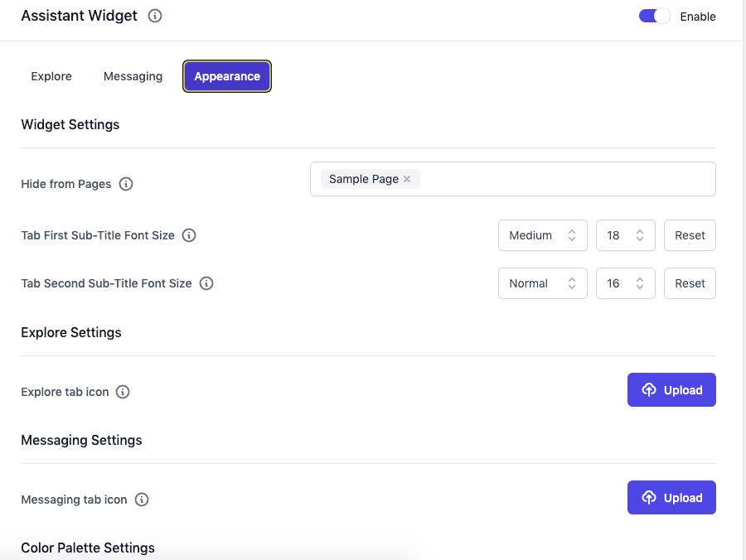Click the Messaging Settings heading
746x560 pixels.
point(81,440)
